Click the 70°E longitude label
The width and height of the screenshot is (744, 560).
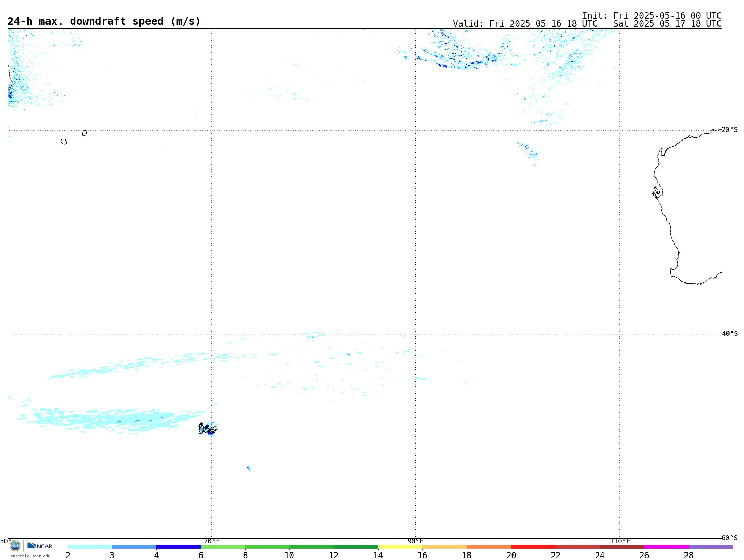click(x=212, y=541)
